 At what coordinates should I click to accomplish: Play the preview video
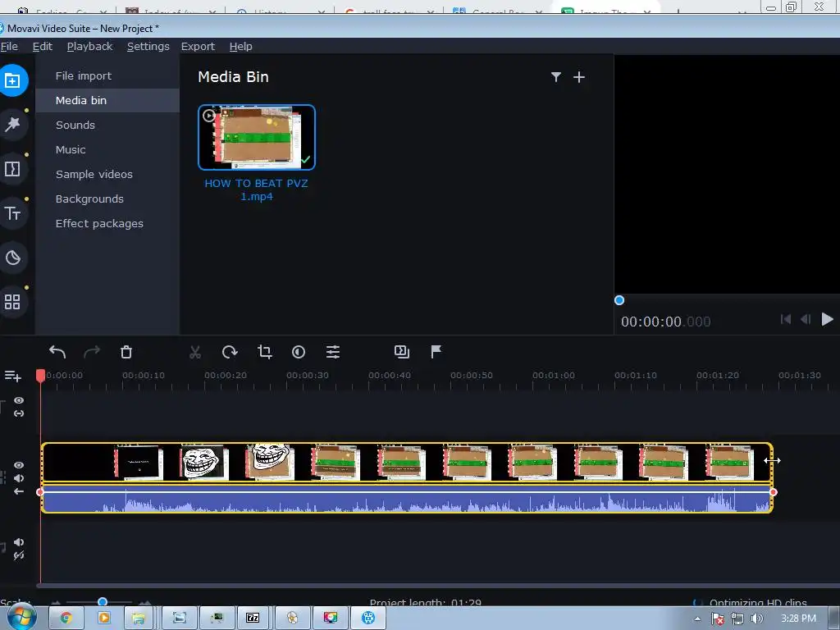point(827,320)
